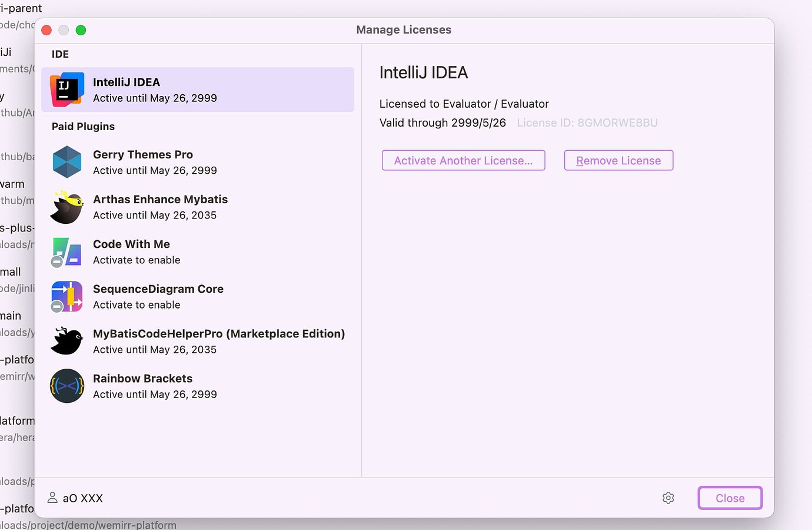Click the user account icon beside aO XXX
812x530 pixels.
pos(52,498)
